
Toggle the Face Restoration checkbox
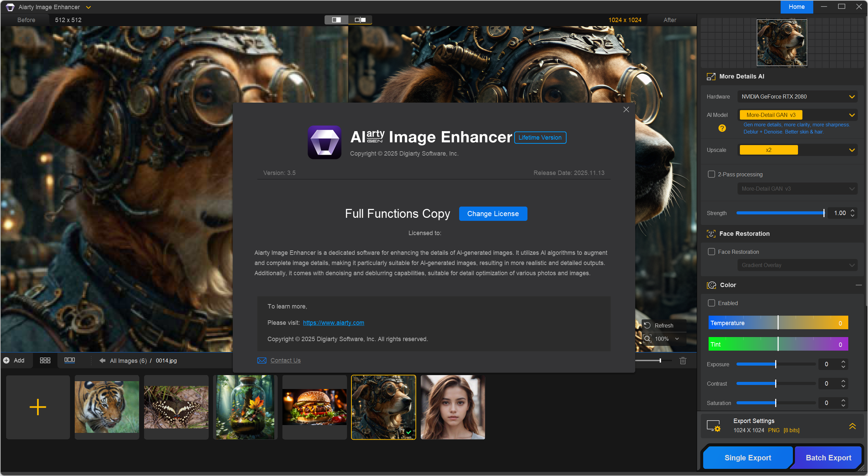pyautogui.click(x=711, y=252)
